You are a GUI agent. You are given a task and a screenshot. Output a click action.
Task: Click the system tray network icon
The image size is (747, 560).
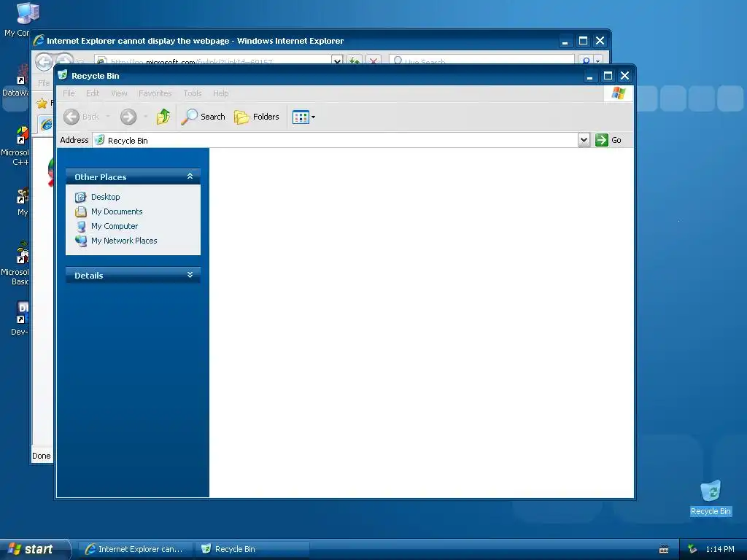(693, 549)
